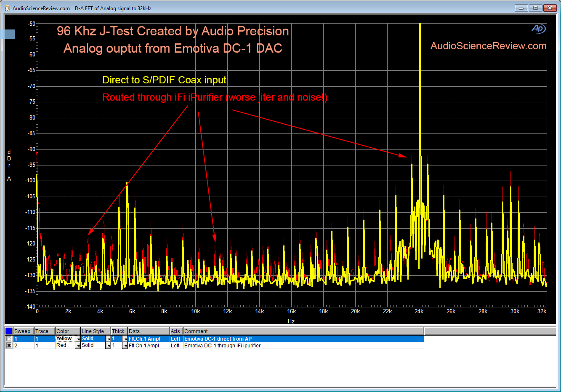Click the '32k' x-axis tick label
Screen dimensions: 561x392
542,312
